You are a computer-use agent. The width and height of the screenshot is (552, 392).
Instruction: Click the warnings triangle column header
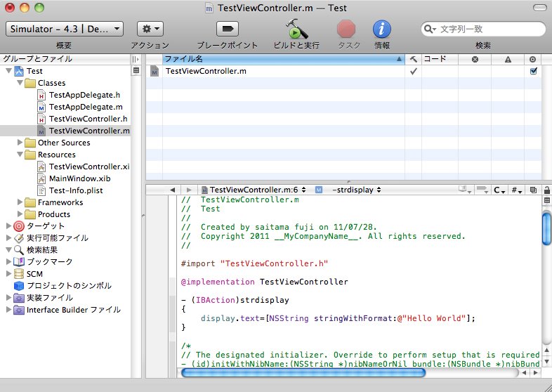[x=508, y=59]
